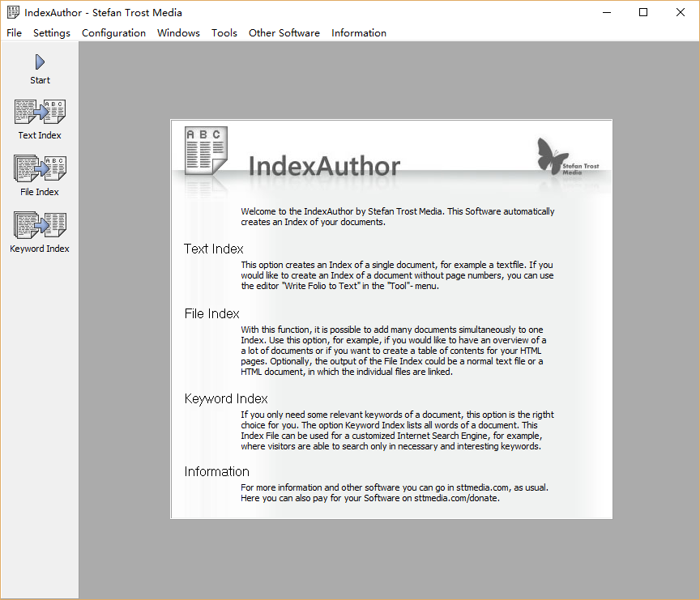Open the File Index tool icon
This screenshot has width=700, height=600.
pyautogui.click(x=40, y=168)
